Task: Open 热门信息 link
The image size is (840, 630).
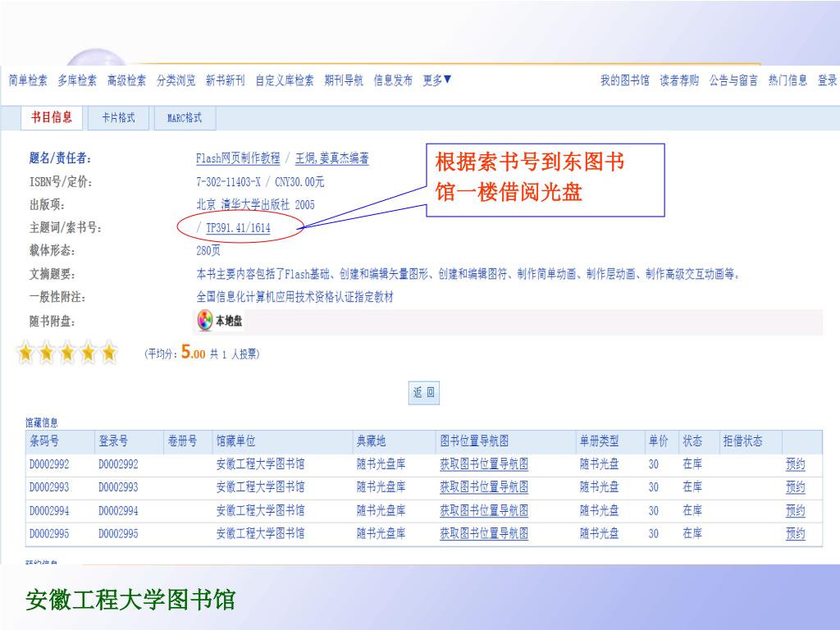Action: tap(787, 80)
